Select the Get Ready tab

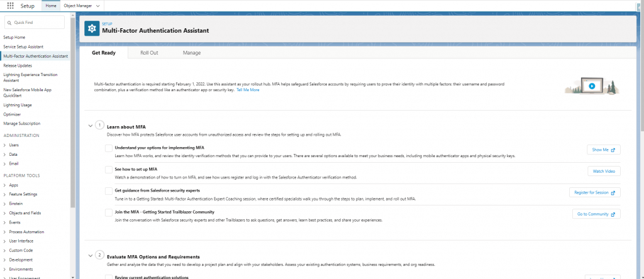coord(104,53)
